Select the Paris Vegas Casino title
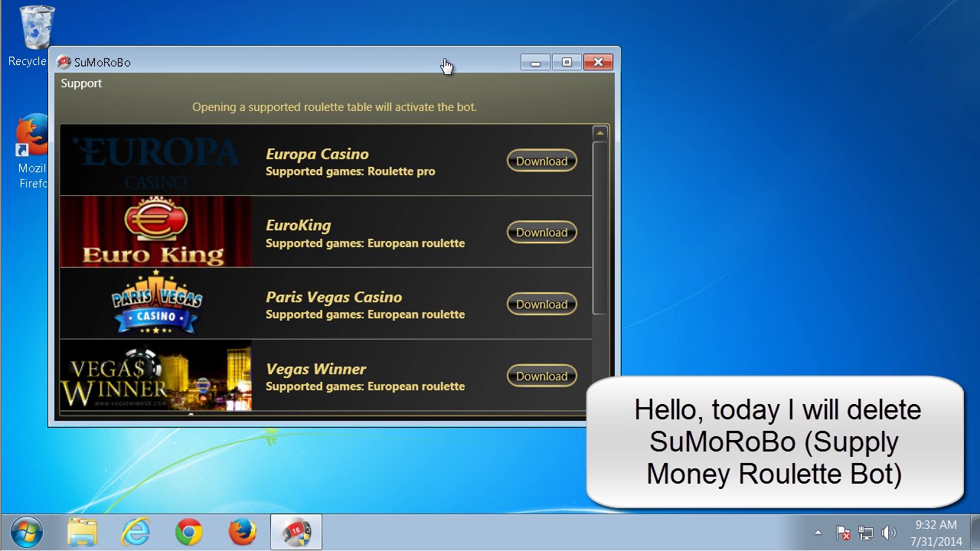Screen dimensions: 980x551 (334, 297)
